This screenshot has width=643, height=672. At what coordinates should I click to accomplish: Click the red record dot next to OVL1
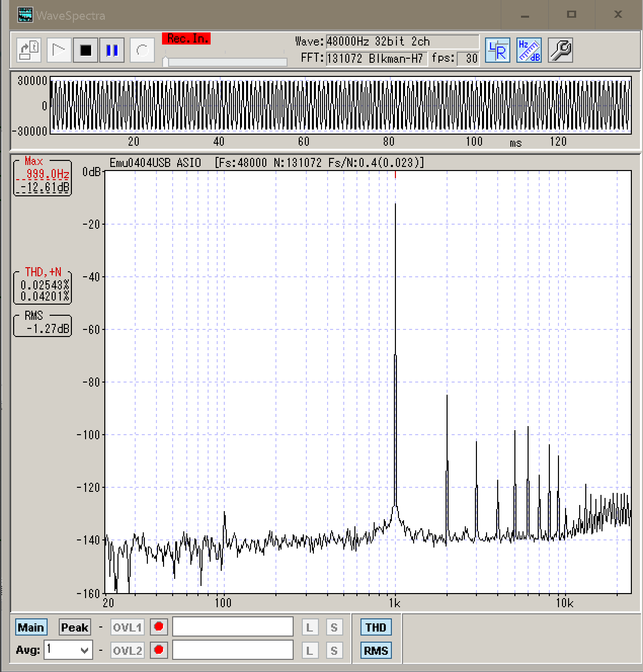[x=158, y=627]
